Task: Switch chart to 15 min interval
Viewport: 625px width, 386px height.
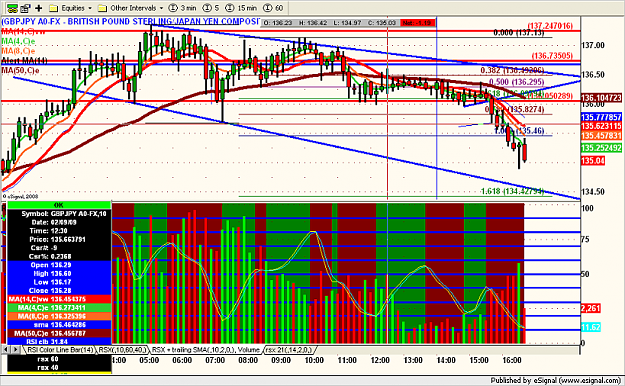Action: pos(242,8)
